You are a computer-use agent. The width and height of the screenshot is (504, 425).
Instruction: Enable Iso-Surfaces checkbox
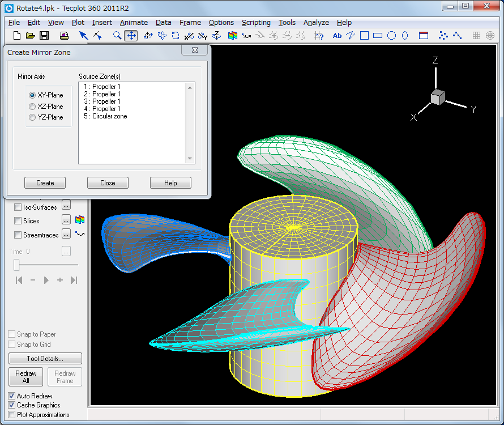click(18, 207)
